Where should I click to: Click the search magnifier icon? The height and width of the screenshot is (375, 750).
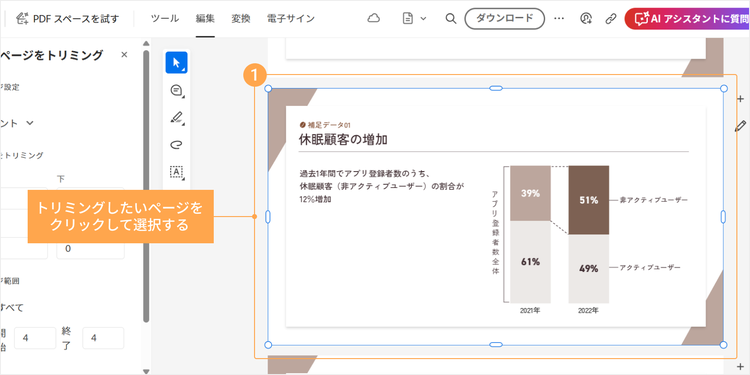point(451,19)
